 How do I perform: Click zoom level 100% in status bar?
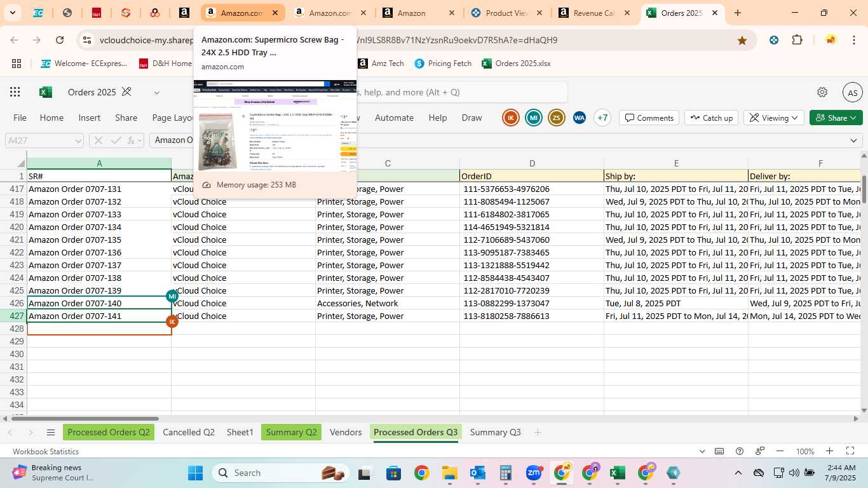[x=805, y=452]
